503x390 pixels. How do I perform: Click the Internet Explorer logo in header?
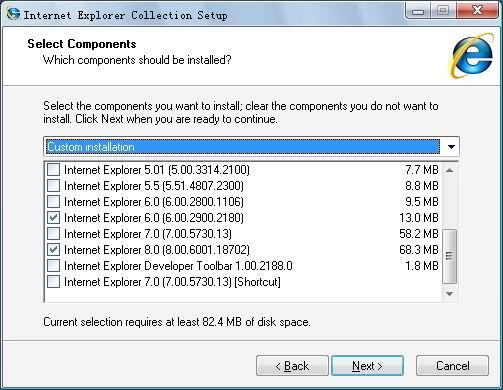[x=472, y=55]
